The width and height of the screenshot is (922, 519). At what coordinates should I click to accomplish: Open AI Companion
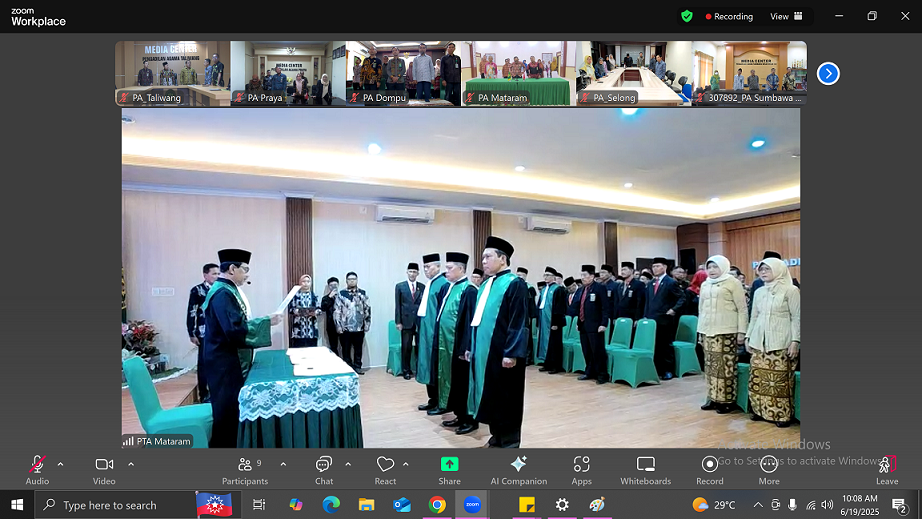coord(519,470)
